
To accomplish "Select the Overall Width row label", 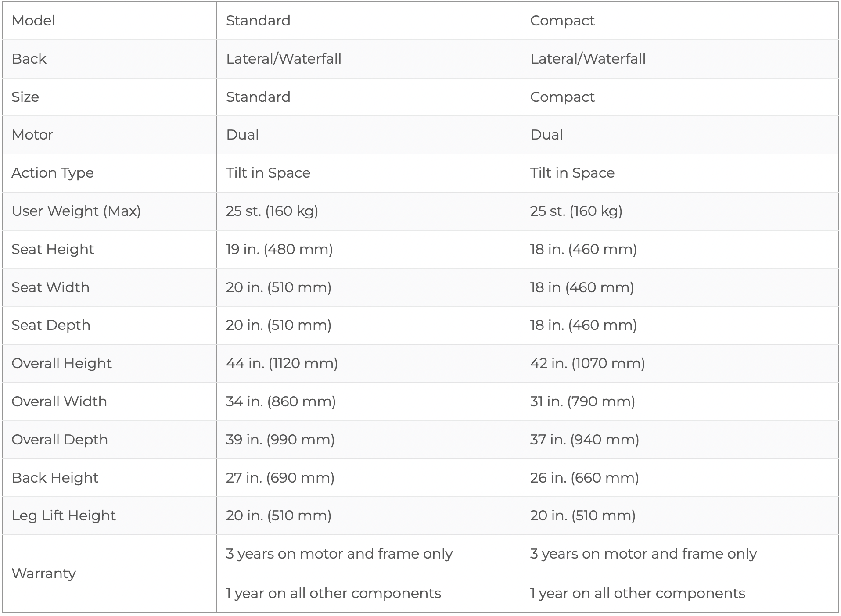I will 59,401.
